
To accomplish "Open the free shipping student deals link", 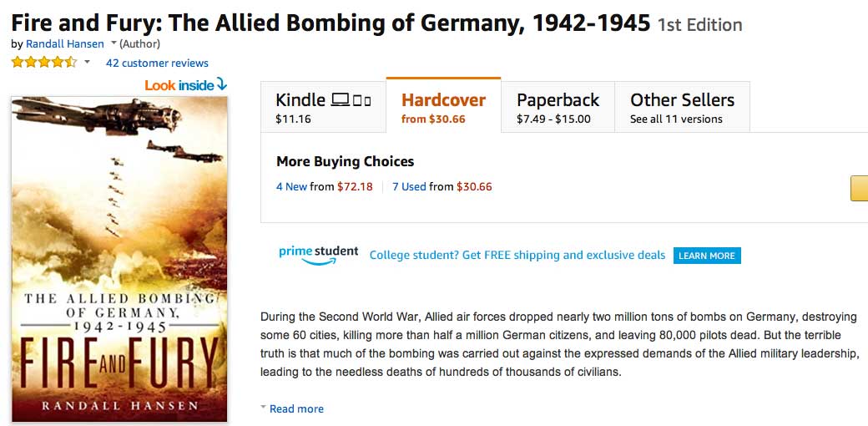I will 517,255.
